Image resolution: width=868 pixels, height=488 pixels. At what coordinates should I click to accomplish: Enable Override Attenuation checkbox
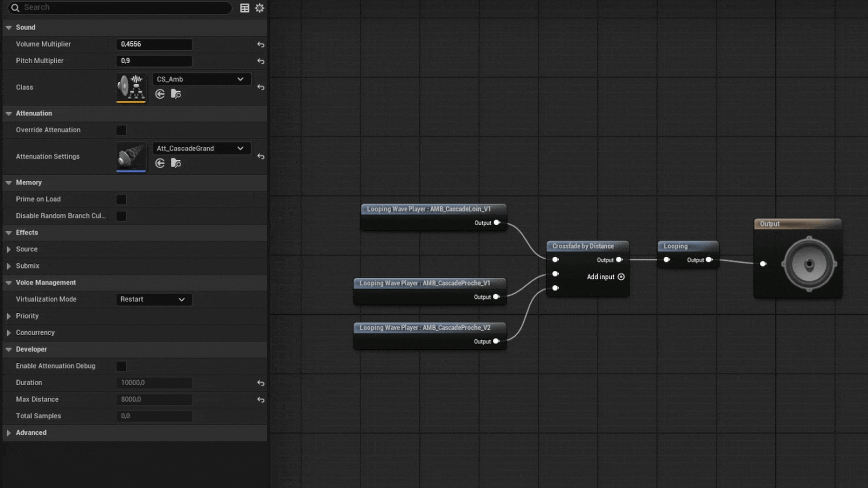121,130
